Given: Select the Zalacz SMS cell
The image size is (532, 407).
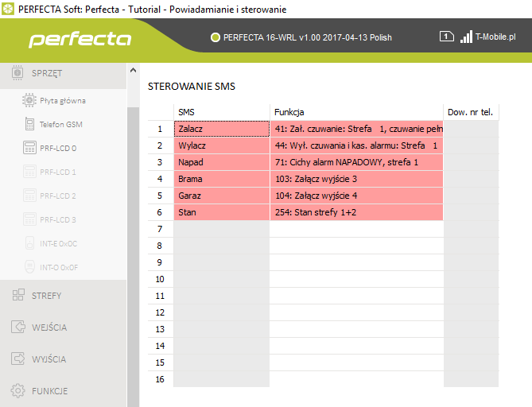Looking at the screenshot, I should [x=222, y=129].
